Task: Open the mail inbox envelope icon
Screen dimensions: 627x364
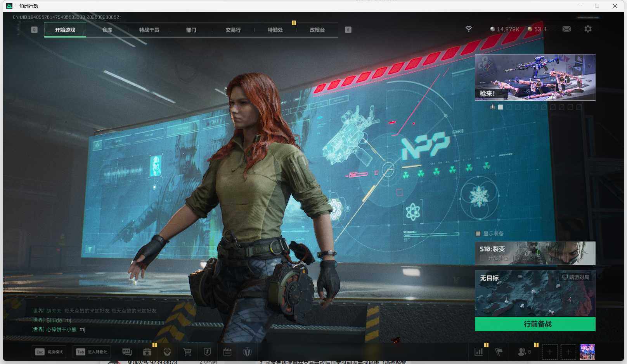Action: pos(566,29)
